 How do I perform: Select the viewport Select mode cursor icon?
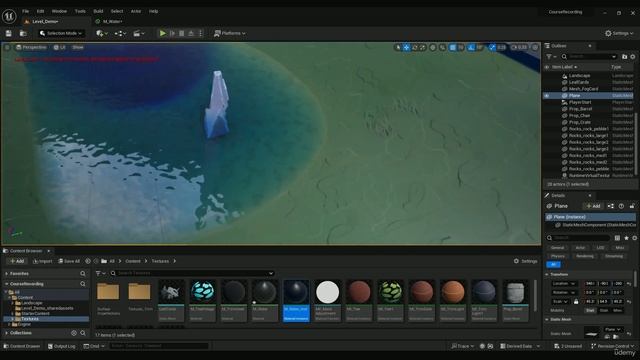tap(398, 47)
